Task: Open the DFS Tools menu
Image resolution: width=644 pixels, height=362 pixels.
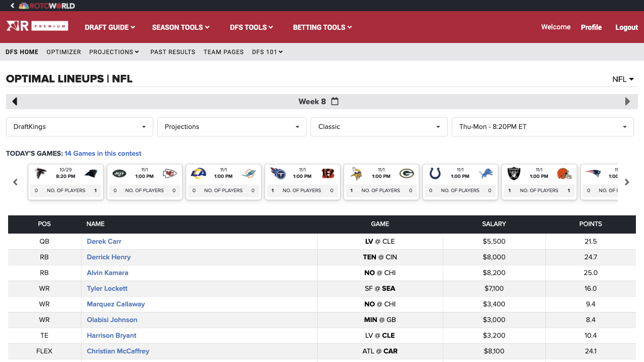Action: point(251,27)
